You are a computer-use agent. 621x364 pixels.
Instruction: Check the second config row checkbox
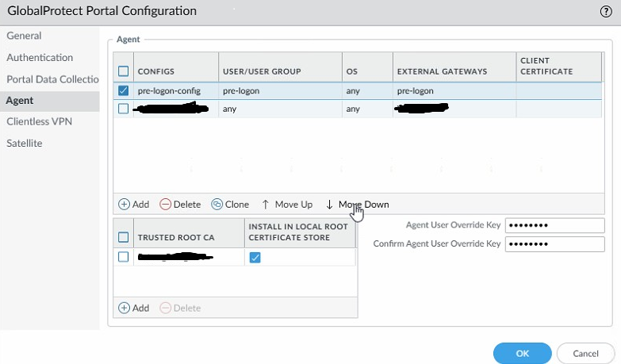123,109
